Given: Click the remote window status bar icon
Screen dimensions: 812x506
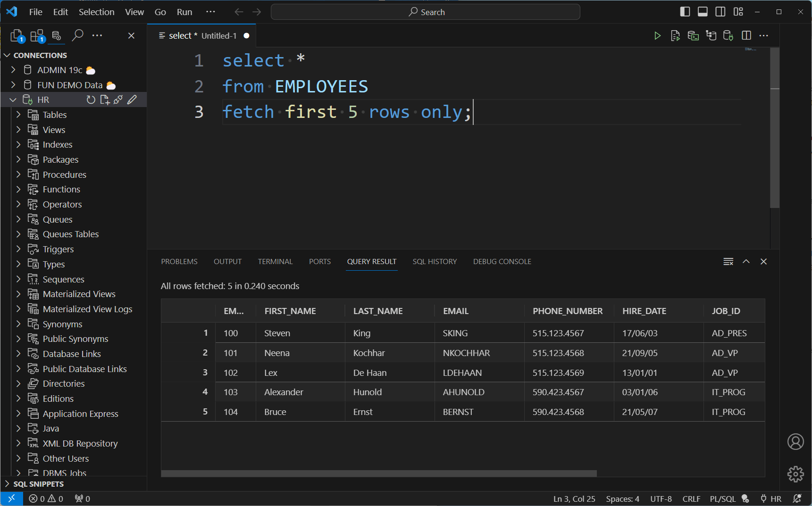Looking at the screenshot, I should point(12,498).
